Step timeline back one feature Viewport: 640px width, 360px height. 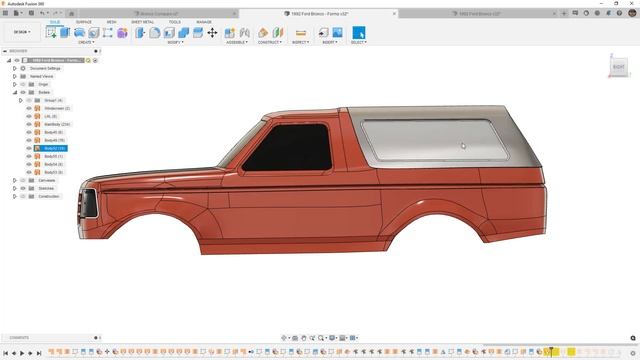(x=14, y=353)
